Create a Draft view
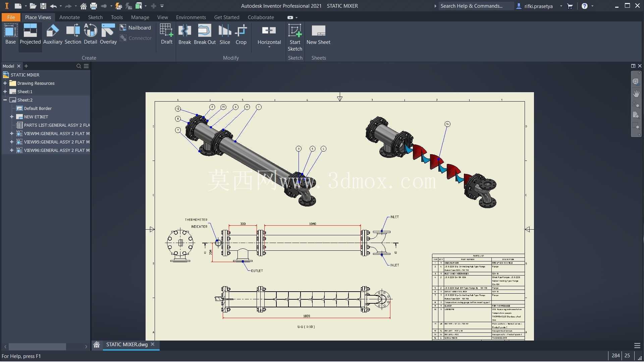Viewport: 644px width, 362px height. pyautogui.click(x=166, y=34)
